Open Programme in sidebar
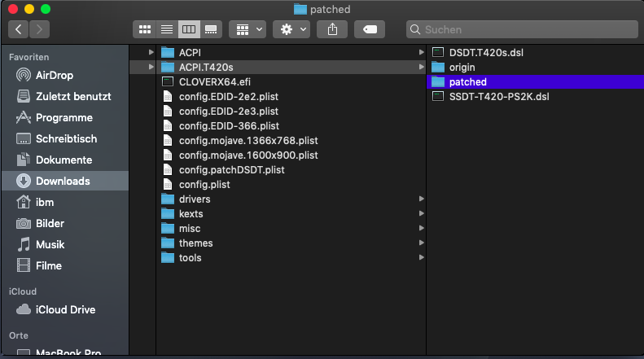The height and width of the screenshot is (359, 644). (65, 117)
